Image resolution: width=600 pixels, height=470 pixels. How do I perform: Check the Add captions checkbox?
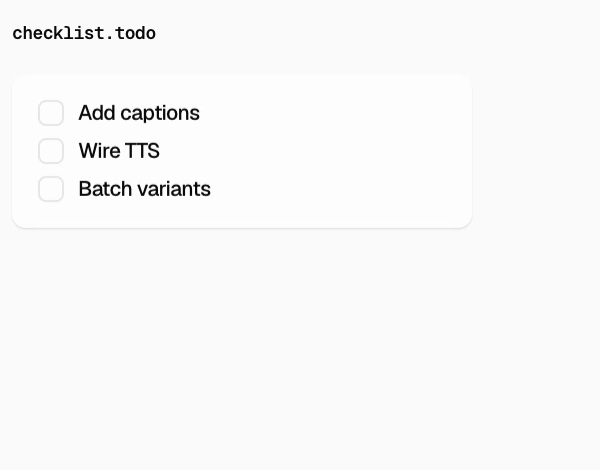pos(51,113)
